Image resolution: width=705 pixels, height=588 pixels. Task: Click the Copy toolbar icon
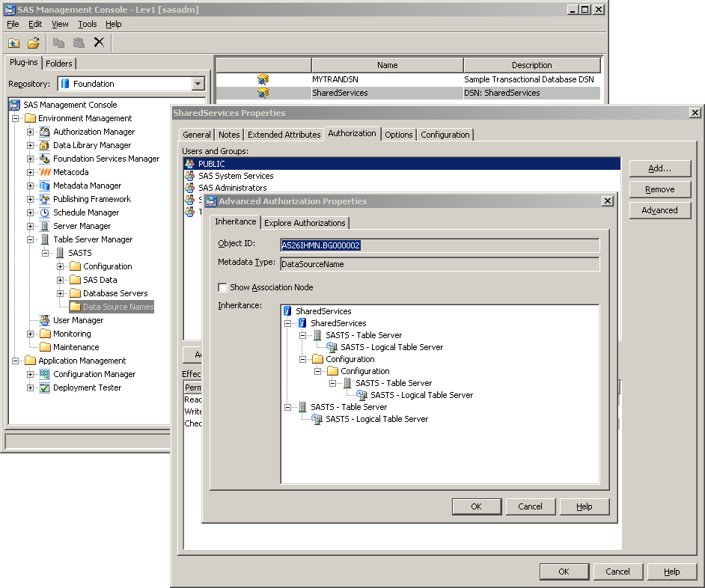pyautogui.click(x=58, y=43)
